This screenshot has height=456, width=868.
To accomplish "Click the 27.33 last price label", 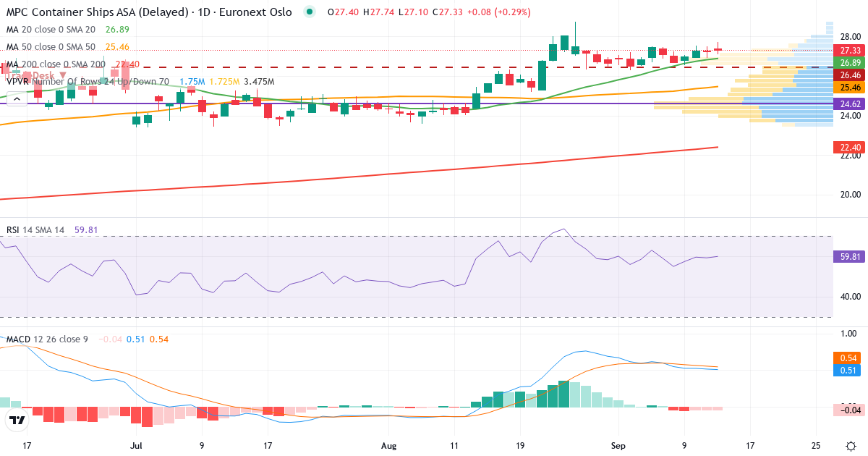I will [849, 50].
